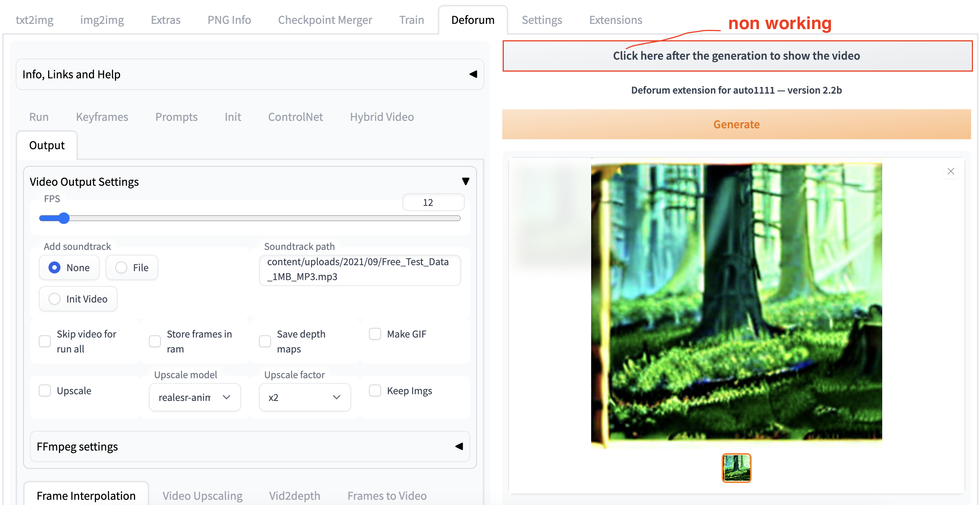The image size is (980, 505).
Task: Expand the FFmpeg settings section
Action: coord(250,446)
